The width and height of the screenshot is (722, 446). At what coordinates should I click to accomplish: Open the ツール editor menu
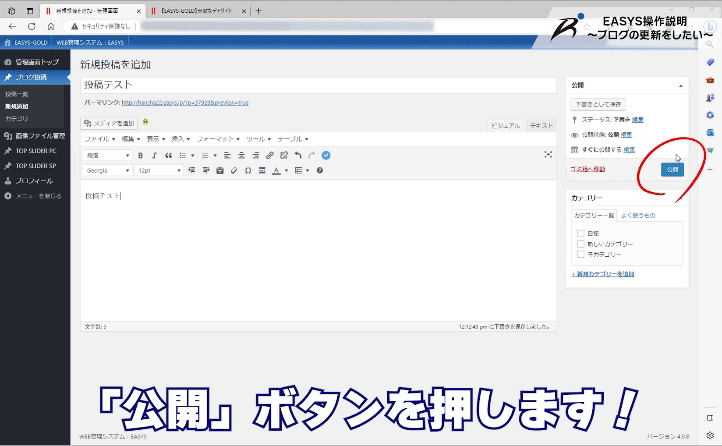point(258,139)
